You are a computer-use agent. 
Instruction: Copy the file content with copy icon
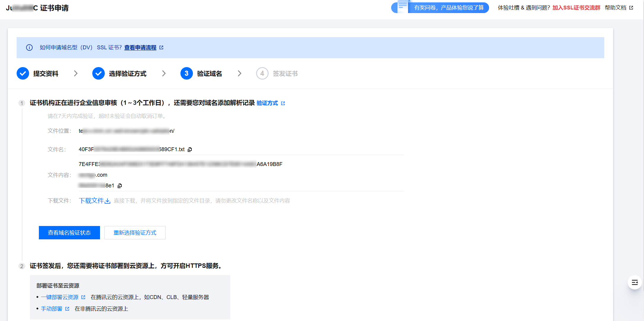120,186
